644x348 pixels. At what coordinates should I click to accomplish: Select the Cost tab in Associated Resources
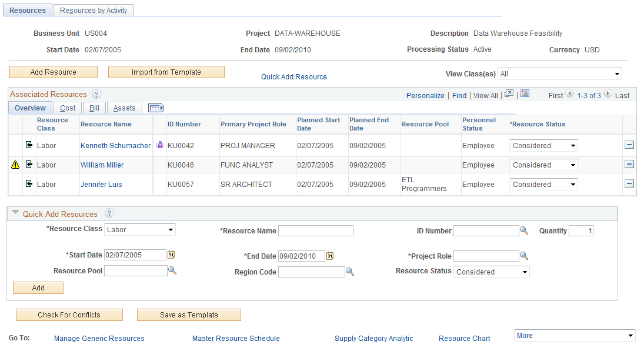[68, 108]
